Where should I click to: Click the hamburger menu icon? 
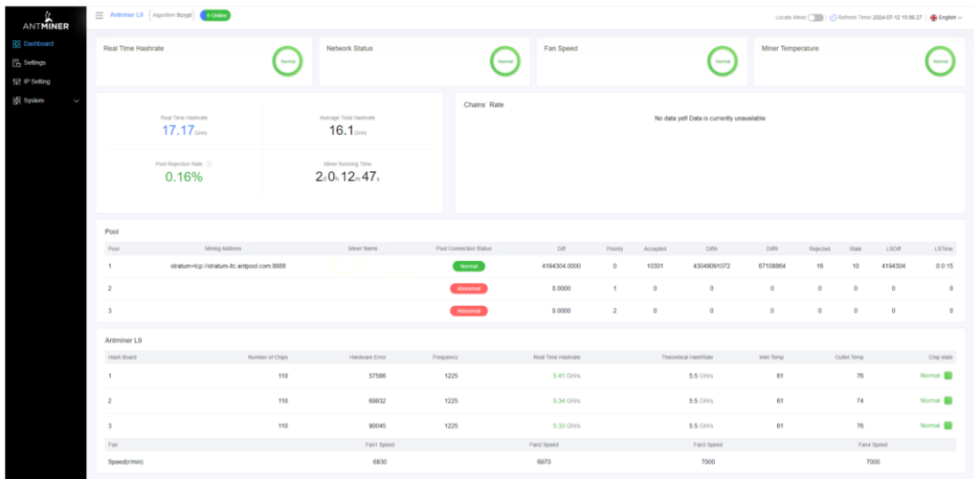point(100,15)
